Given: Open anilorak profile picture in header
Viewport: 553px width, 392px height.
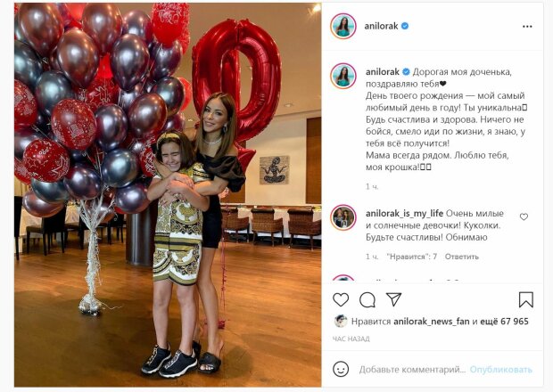Looking at the screenshot, I should [x=343, y=26].
